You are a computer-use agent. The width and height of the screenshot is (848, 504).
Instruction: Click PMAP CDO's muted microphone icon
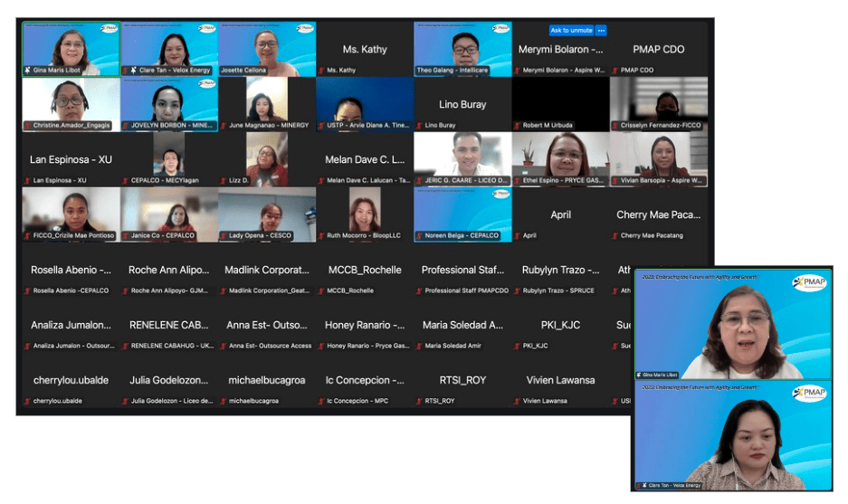(615, 71)
